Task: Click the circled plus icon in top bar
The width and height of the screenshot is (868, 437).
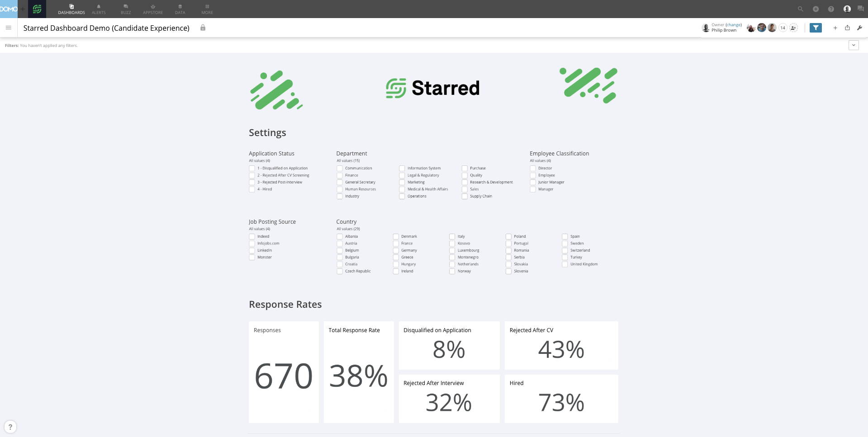Action: 816,9
